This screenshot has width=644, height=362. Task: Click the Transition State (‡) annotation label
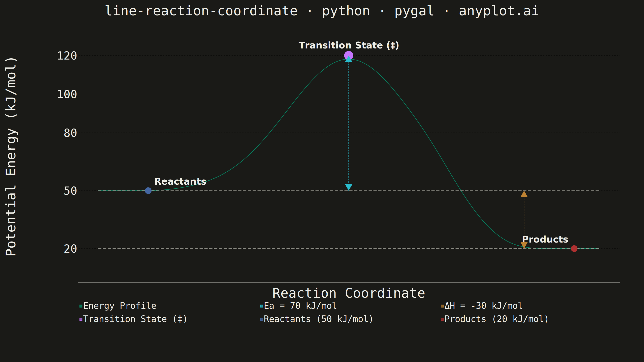pyautogui.click(x=349, y=45)
